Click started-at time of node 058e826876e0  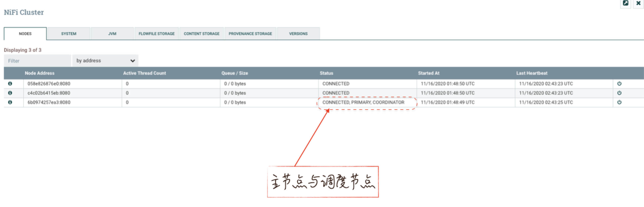pyautogui.click(x=447, y=84)
